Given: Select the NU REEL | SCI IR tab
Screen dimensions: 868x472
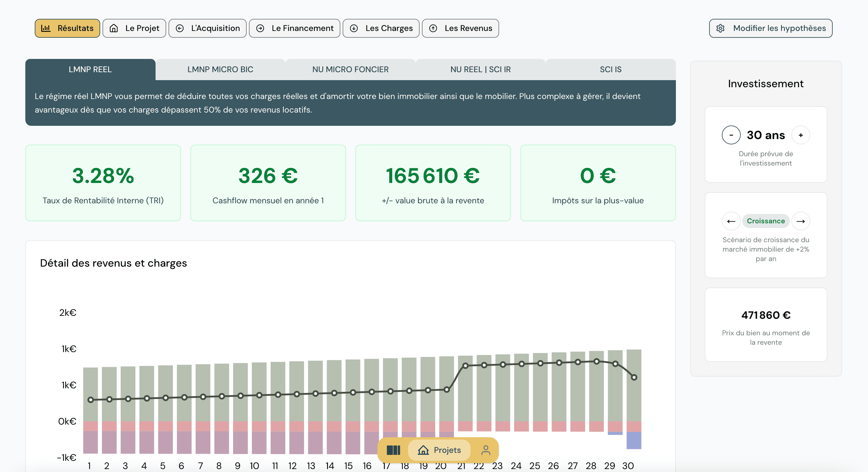Looking at the screenshot, I should (x=481, y=70).
